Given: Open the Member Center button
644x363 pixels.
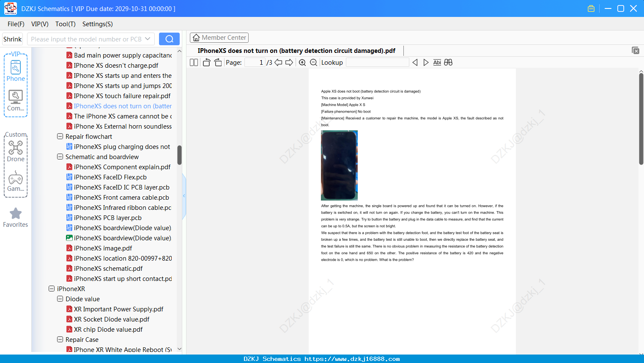Looking at the screenshot, I should tap(219, 38).
